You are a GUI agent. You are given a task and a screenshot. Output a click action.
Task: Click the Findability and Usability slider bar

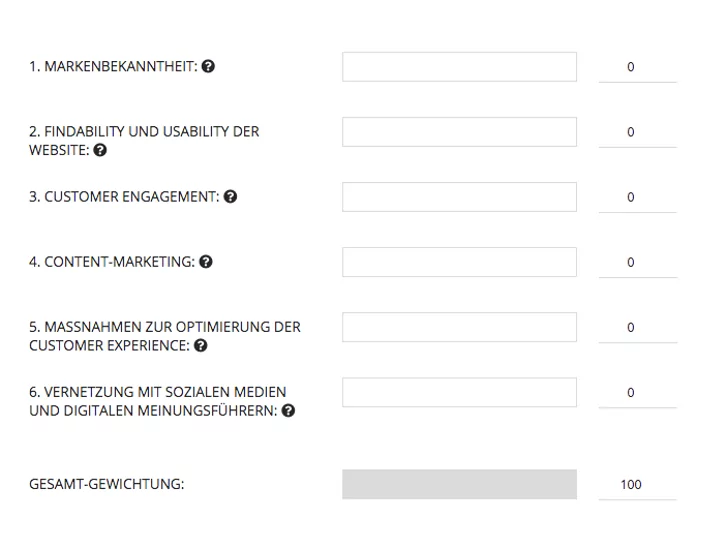[459, 132]
